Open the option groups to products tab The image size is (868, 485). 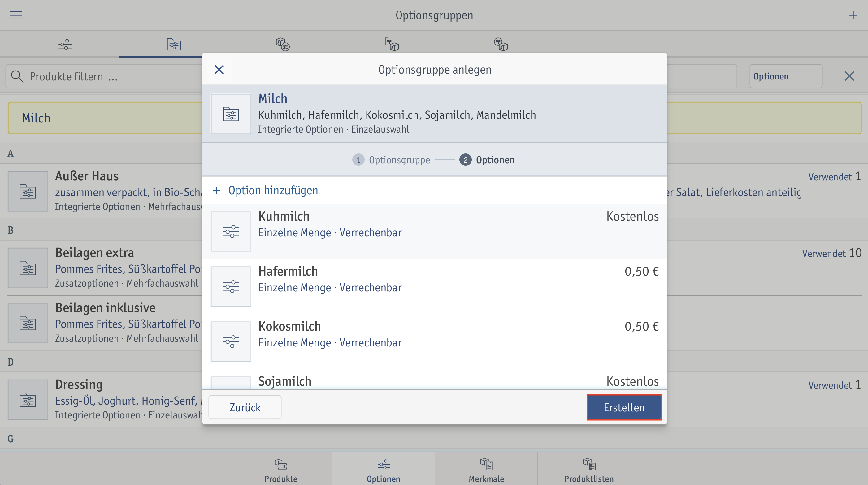click(x=392, y=44)
